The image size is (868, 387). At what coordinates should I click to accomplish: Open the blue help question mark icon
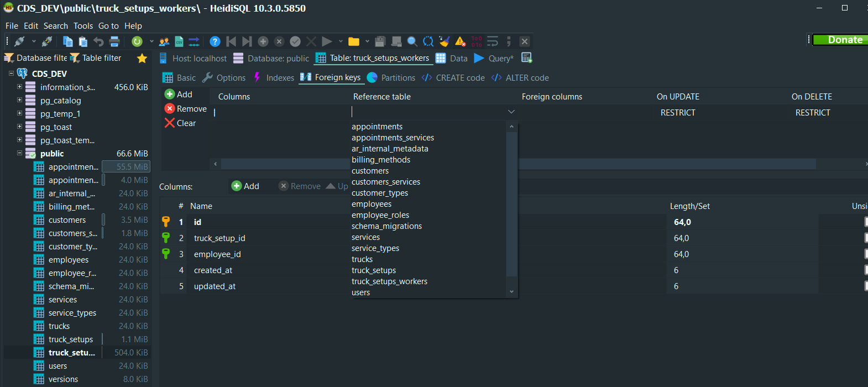point(215,41)
